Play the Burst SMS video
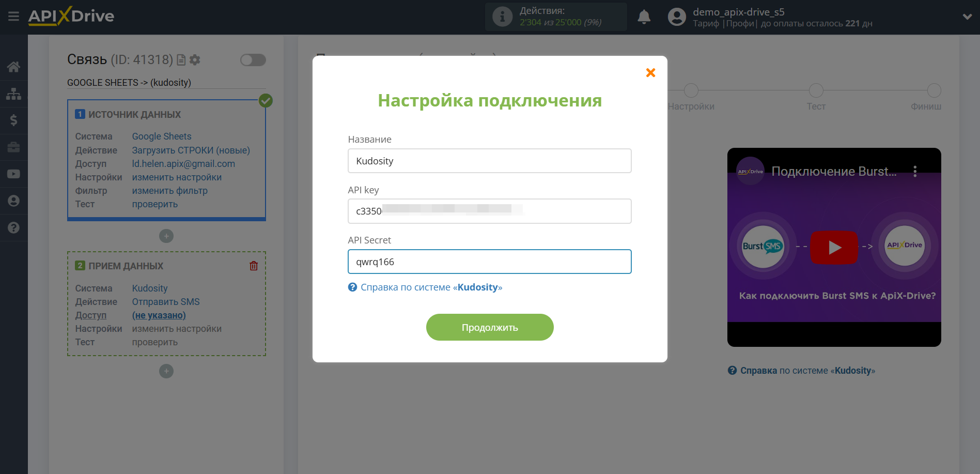Viewport: 980px width, 474px height. pos(834,247)
